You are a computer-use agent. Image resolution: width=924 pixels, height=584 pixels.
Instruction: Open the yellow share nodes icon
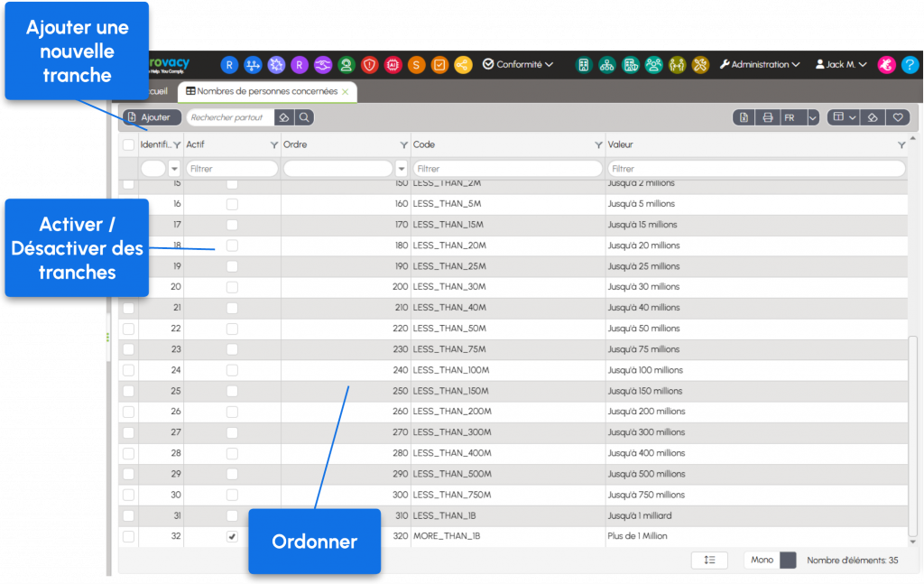463,65
